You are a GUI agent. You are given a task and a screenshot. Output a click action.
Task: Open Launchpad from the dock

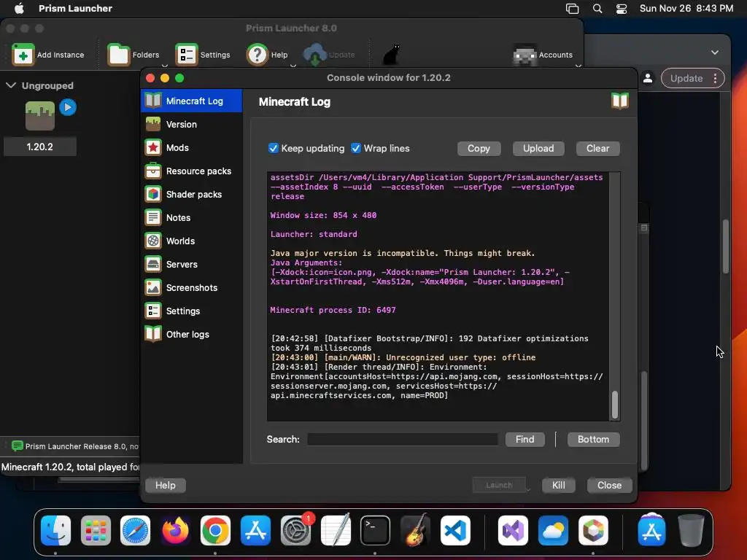[96, 530]
